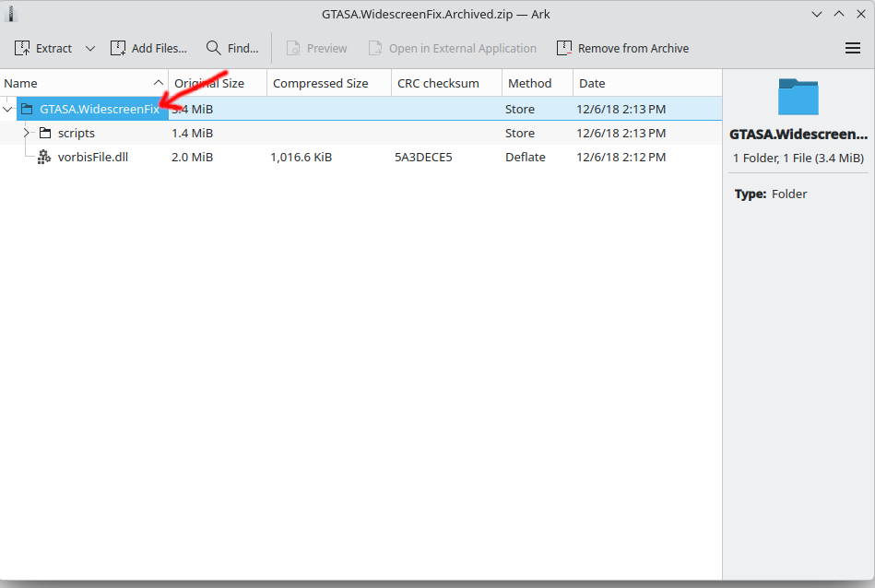875x588 pixels.
Task: Select the scripts folder
Action: pos(77,134)
